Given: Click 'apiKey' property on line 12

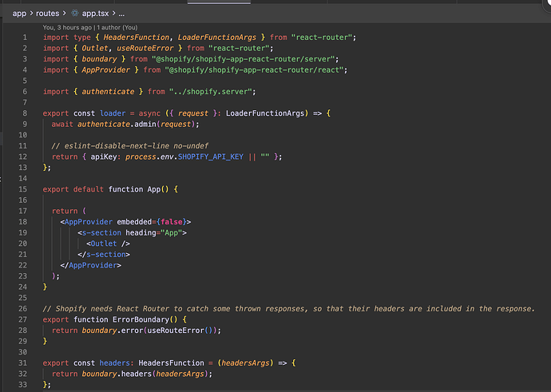Looking at the screenshot, I should click(103, 156).
